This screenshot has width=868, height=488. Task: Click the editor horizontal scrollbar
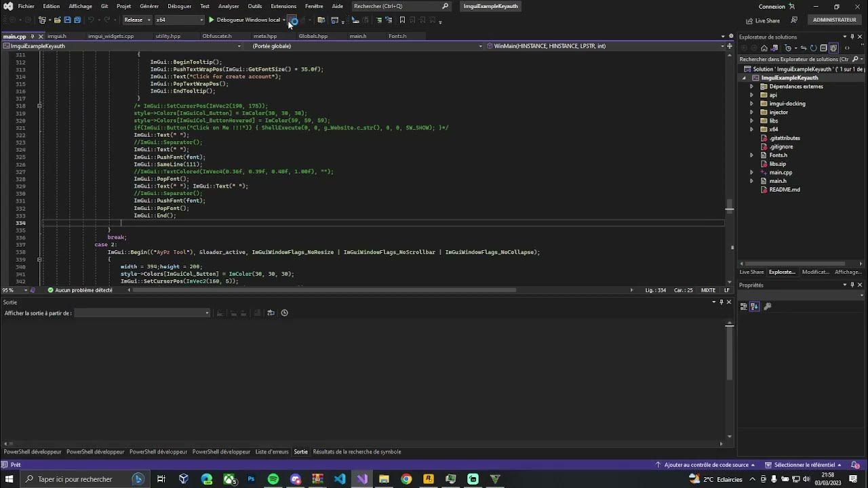pos(324,290)
